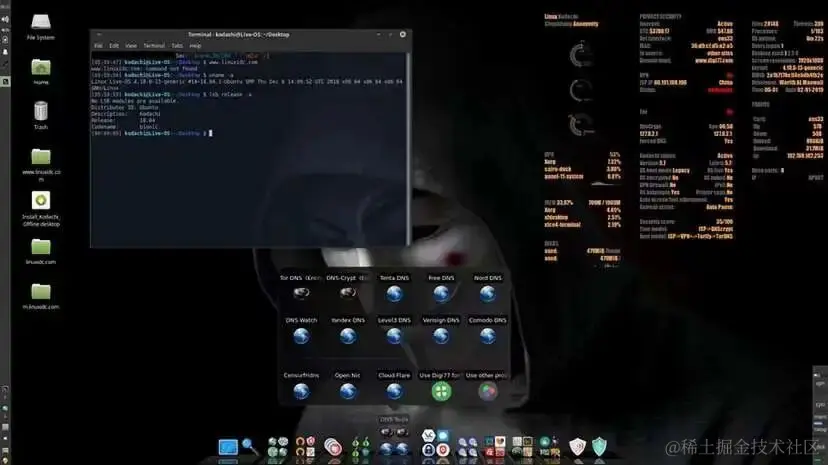828x465 pixels.
Task: Choose the Censurfridns globe icon
Action: [301, 391]
